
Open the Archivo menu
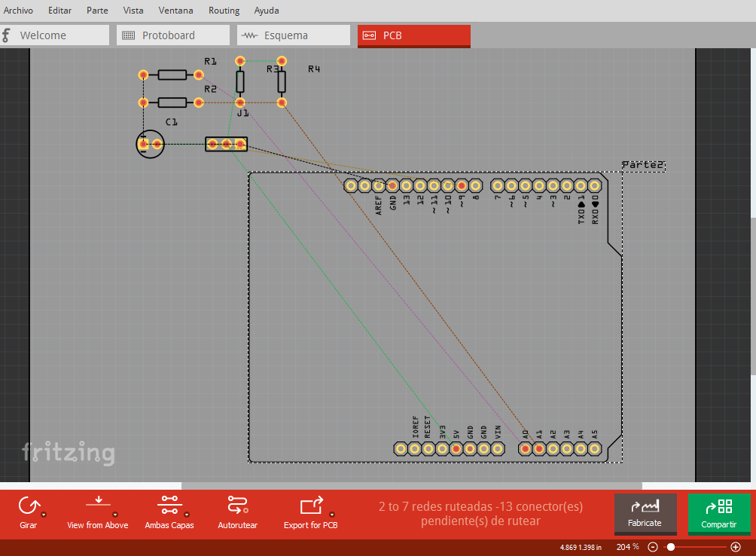point(18,10)
